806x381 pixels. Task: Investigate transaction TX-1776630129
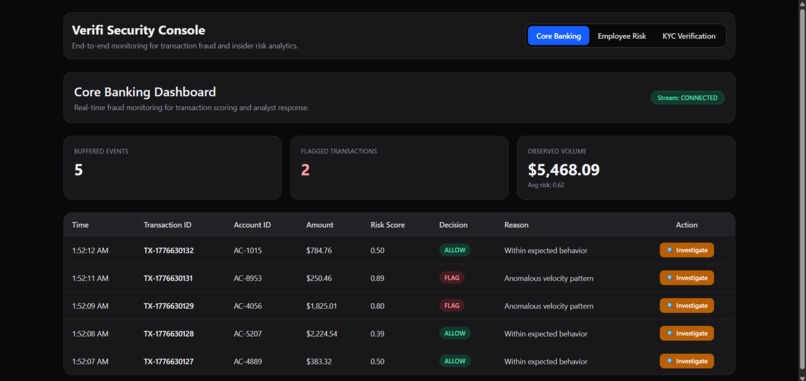[x=687, y=305]
